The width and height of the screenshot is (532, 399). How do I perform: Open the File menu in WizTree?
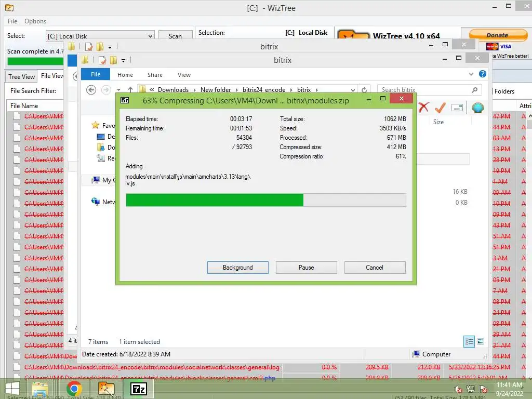click(x=12, y=21)
